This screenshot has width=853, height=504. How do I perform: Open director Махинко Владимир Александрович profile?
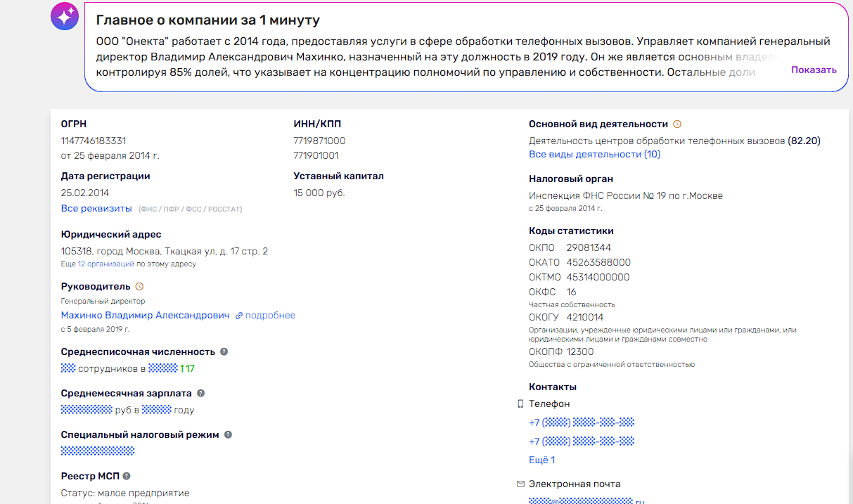pyautogui.click(x=145, y=316)
